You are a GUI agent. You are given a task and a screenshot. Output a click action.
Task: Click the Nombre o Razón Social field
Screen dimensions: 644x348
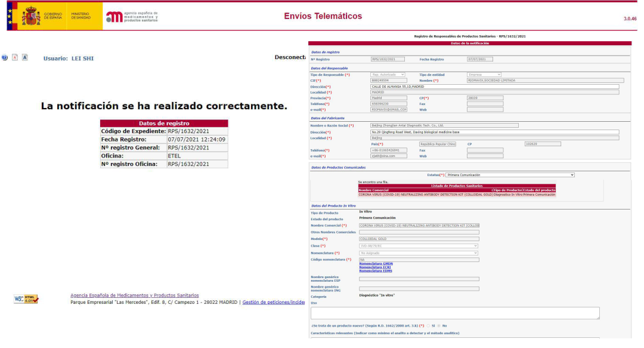point(444,125)
